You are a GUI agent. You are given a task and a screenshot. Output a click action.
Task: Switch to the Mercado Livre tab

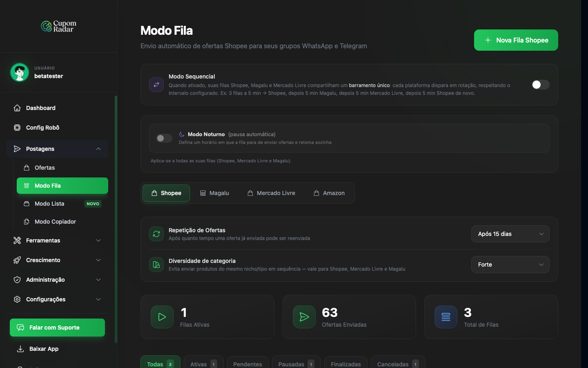(x=271, y=193)
